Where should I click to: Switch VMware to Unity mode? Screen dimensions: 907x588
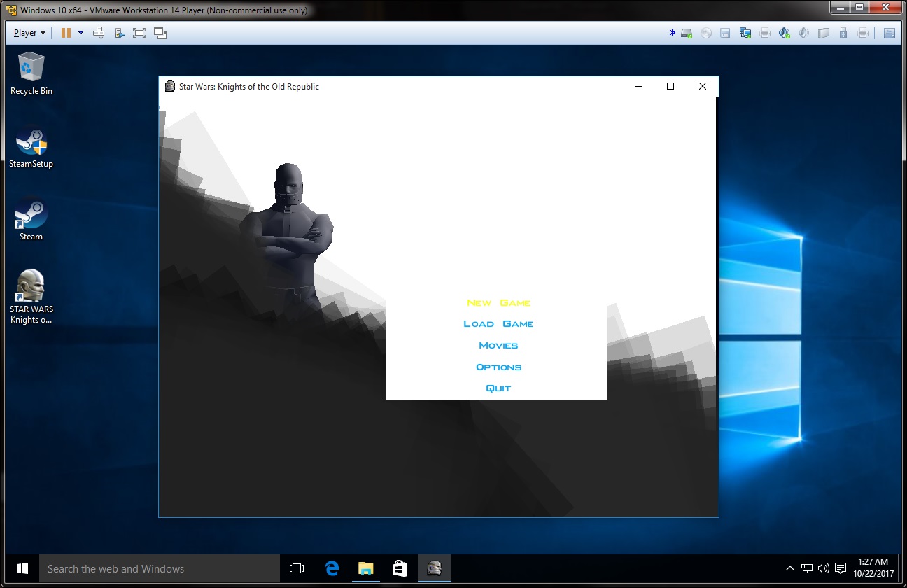point(160,33)
